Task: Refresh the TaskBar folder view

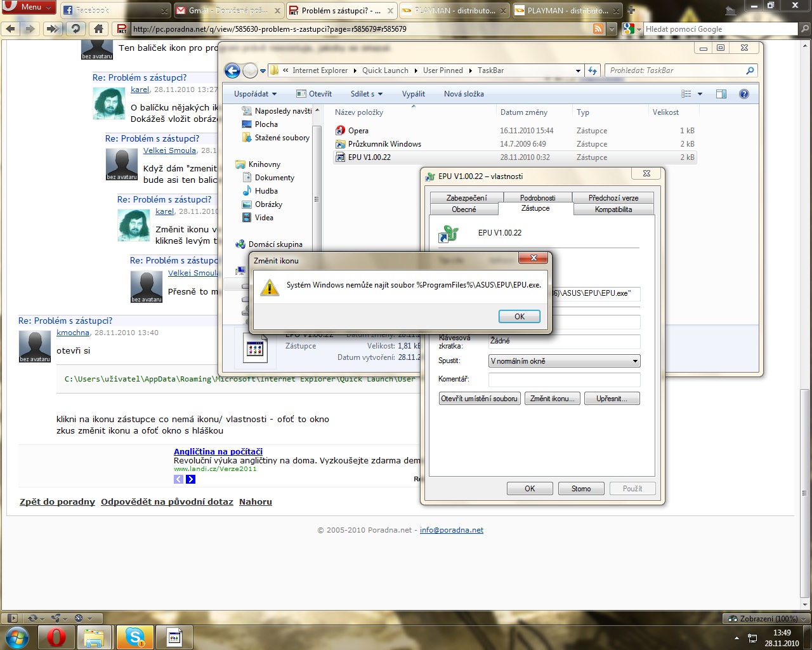Action: tap(593, 70)
